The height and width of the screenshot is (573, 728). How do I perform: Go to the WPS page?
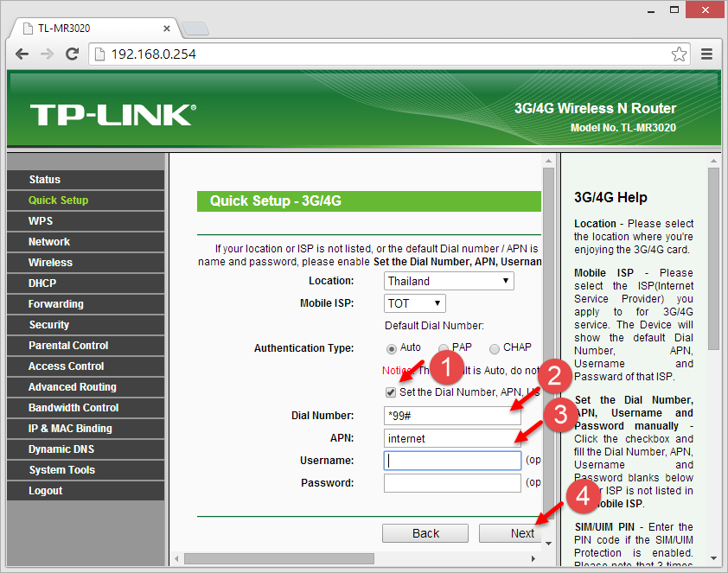coord(86,221)
